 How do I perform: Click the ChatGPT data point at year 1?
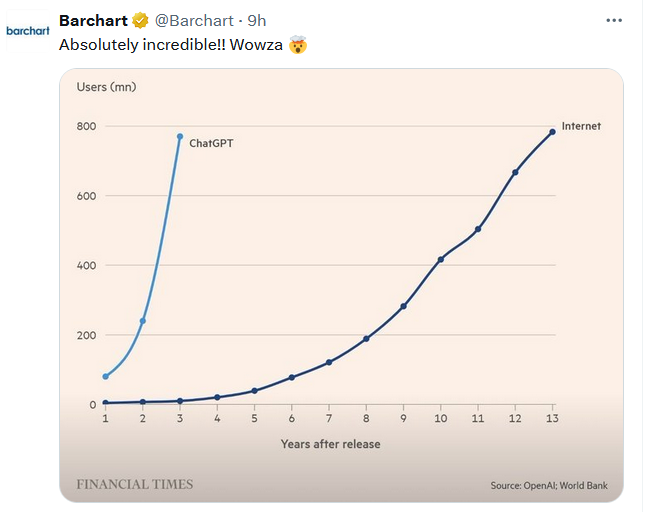[x=105, y=377]
